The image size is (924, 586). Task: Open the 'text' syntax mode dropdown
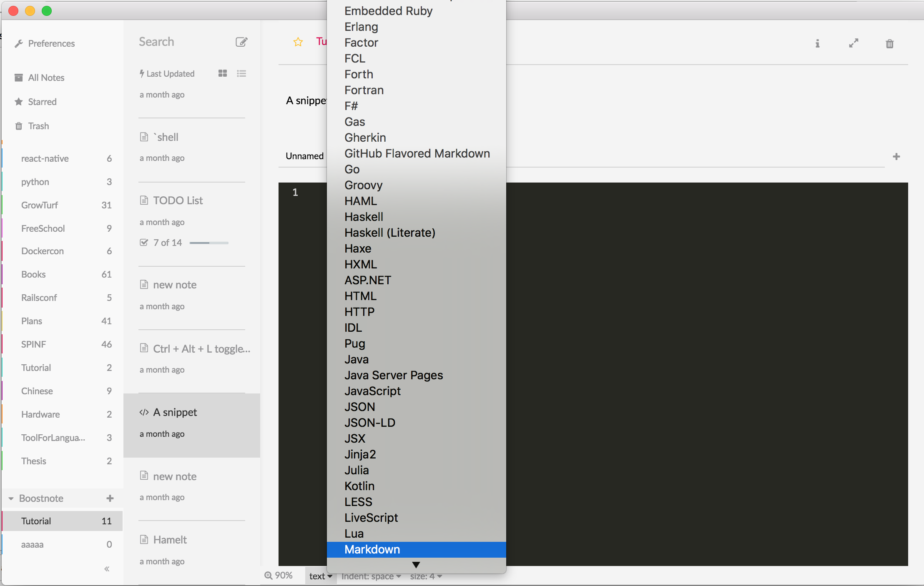(x=319, y=576)
